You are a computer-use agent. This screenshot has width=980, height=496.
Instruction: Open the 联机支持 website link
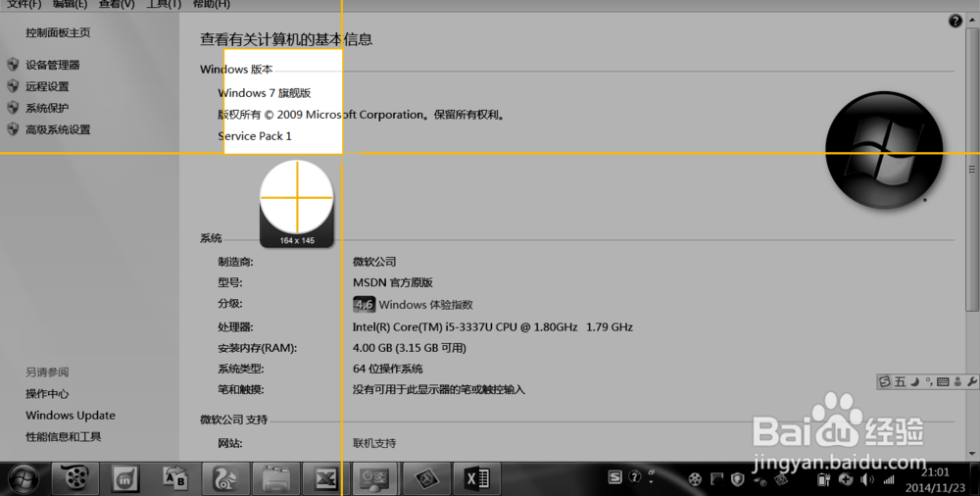click(x=374, y=443)
